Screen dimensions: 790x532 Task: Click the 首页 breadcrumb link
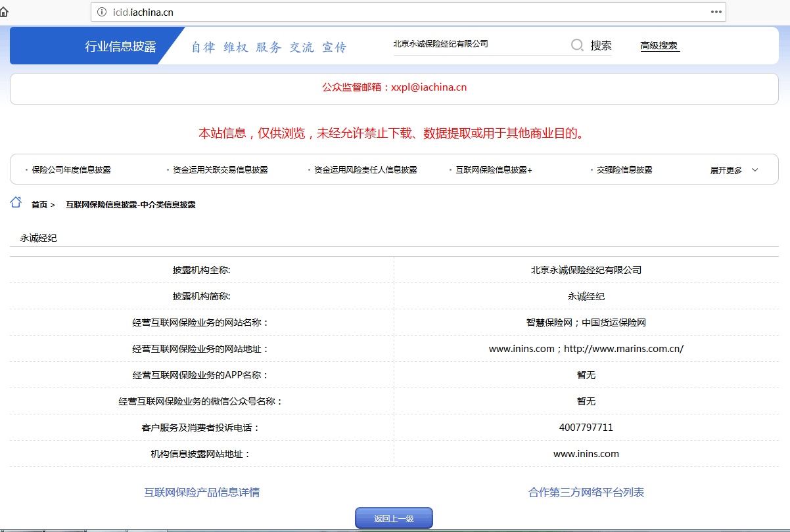[39, 205]
